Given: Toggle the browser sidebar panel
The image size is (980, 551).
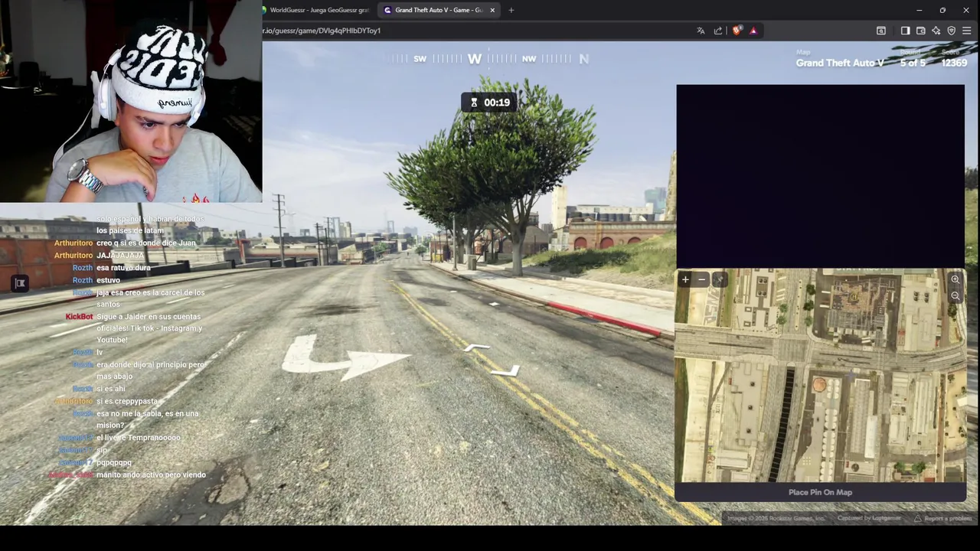Looking at the screenshot, I should [905, 31].
